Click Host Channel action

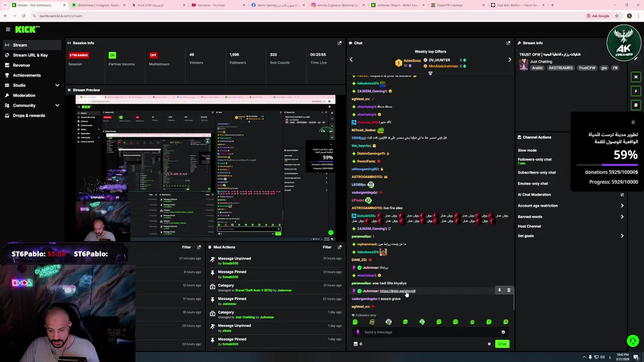click(529, 226)
